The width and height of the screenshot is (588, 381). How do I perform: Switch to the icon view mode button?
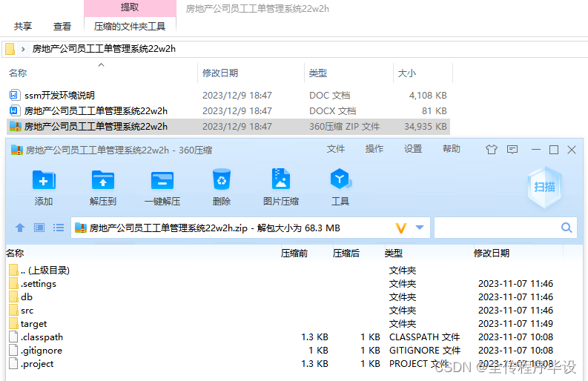point(39,228)
